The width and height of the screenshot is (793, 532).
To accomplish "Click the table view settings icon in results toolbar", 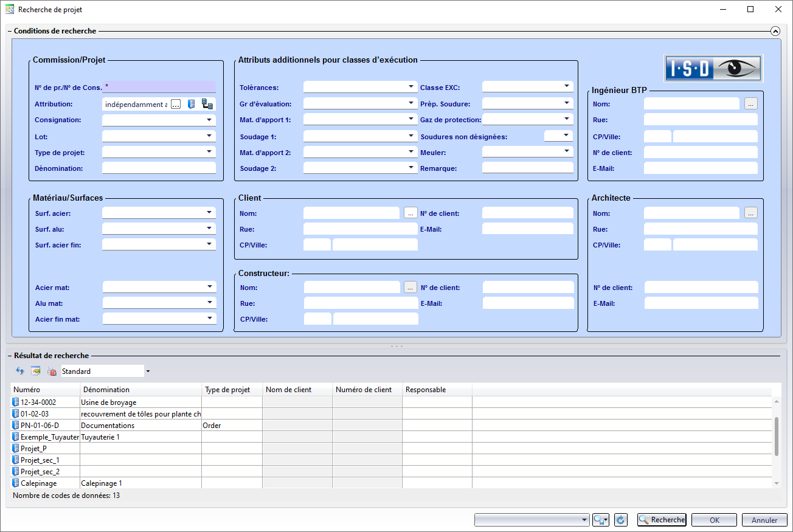I will point(36,371).
